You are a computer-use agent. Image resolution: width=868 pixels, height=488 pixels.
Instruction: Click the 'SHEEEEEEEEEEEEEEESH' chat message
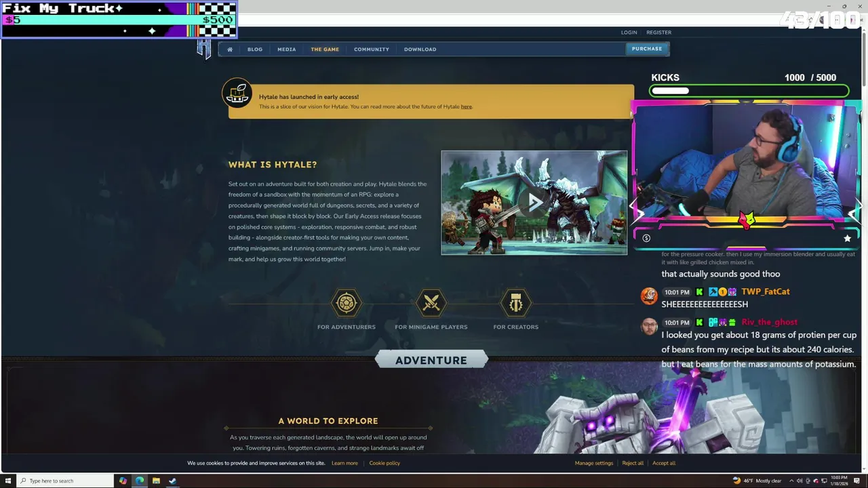pos(705,305)
